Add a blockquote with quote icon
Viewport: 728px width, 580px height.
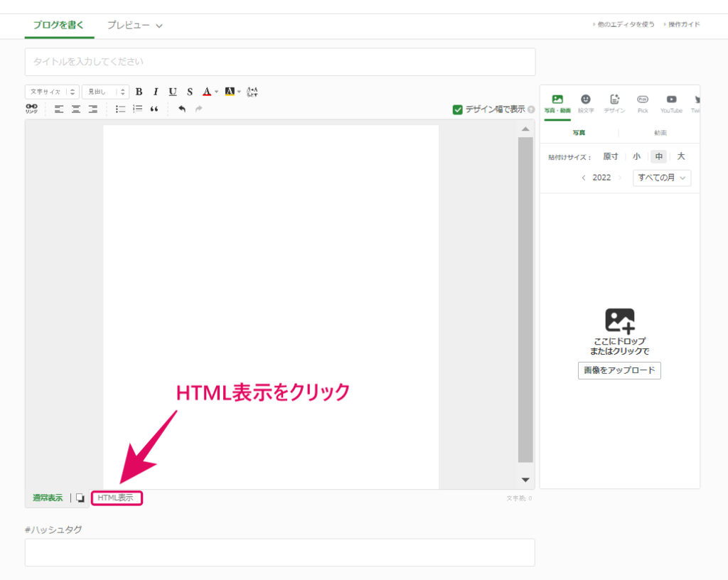click(x=154, y=109)
